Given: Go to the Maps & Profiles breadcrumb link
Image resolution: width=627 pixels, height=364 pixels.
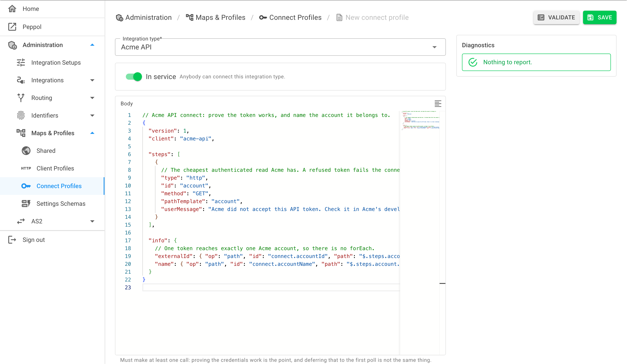Looking at the screenshot, I should 216,17.
